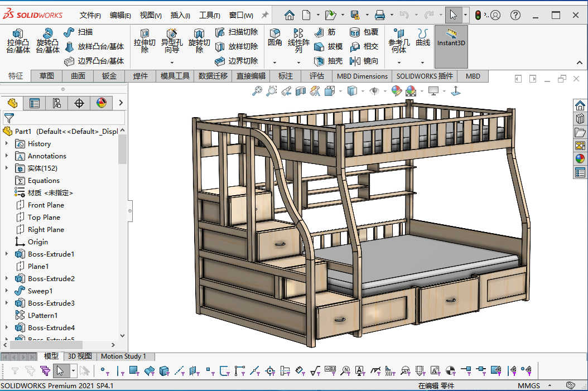Expand the History tree node

click(x=6, y=143)
